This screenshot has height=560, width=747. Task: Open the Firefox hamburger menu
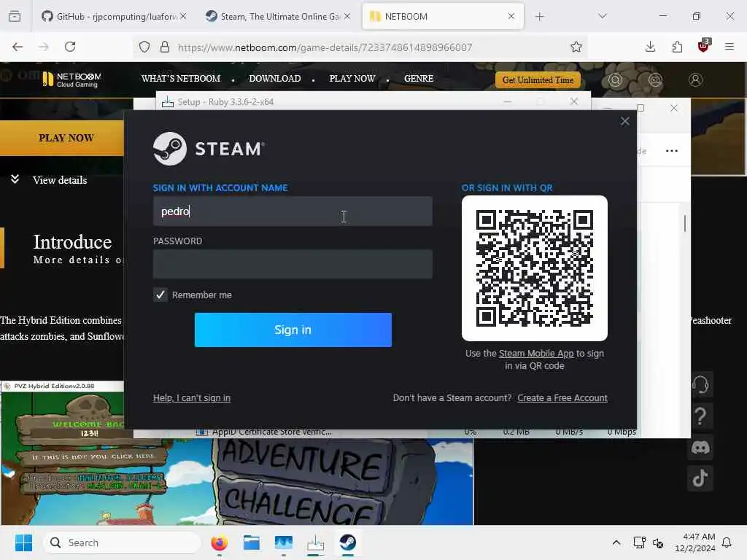point(729,47)
